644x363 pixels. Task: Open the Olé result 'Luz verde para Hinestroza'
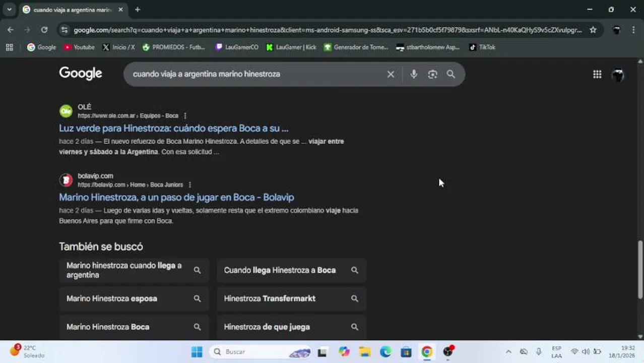pos(173,128)
